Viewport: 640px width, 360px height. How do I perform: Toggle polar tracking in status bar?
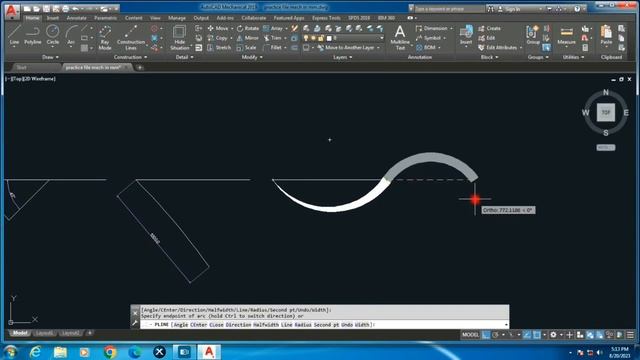(495, 335)
